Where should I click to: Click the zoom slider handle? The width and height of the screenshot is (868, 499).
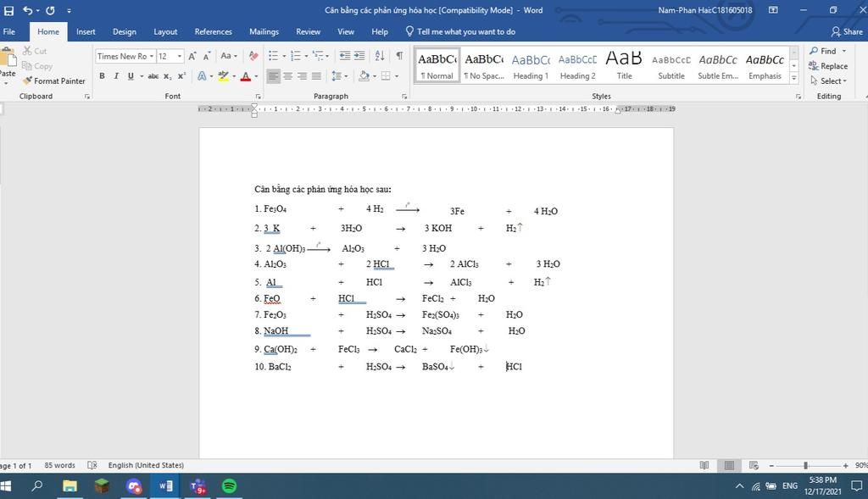pyautogui.click(x=805, y=466)
